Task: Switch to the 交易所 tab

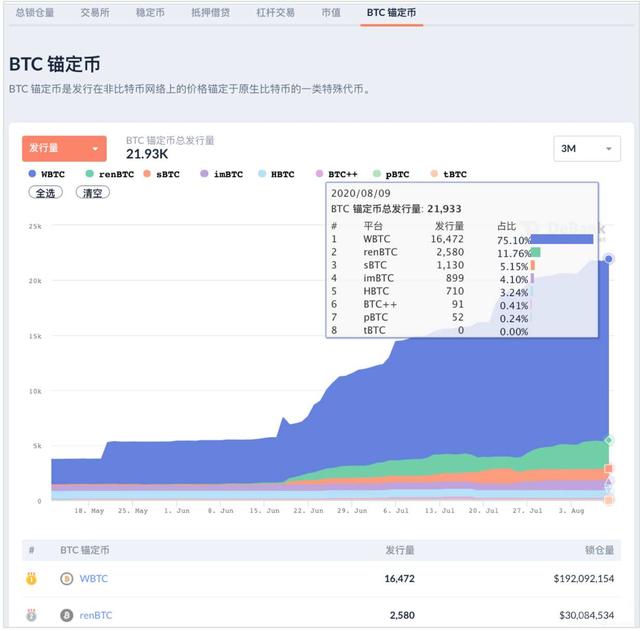Action: [x=95, y=13]
